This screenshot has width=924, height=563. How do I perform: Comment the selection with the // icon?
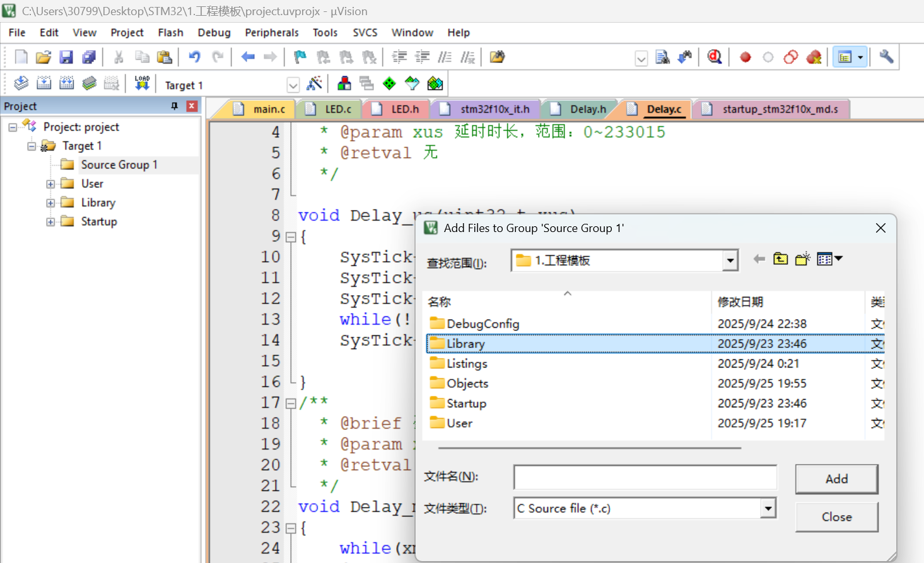tap(445, 57)
